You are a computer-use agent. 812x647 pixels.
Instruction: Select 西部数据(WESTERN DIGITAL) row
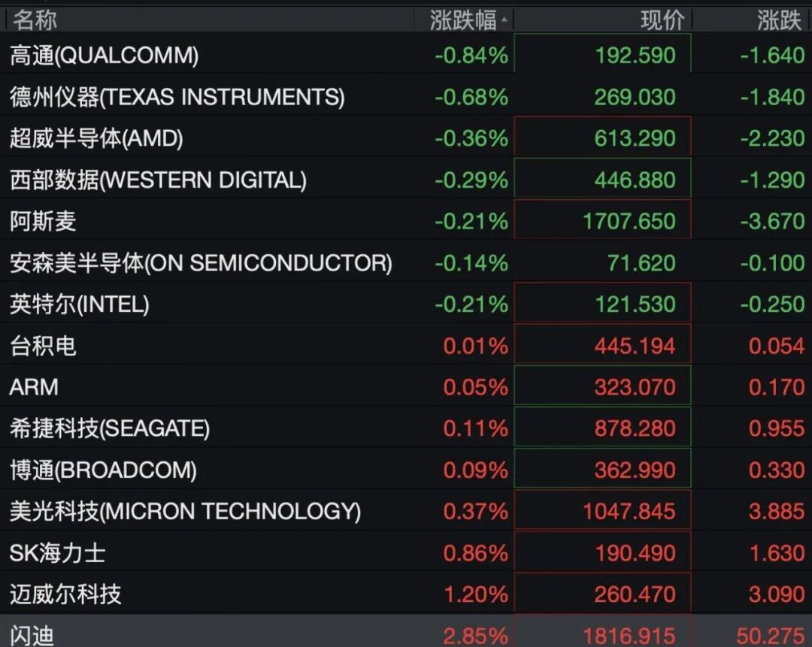coord(406,180)
